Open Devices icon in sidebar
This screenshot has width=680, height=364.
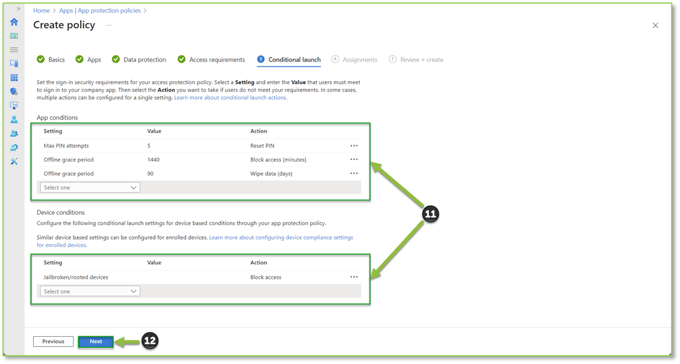coord(14,63)
